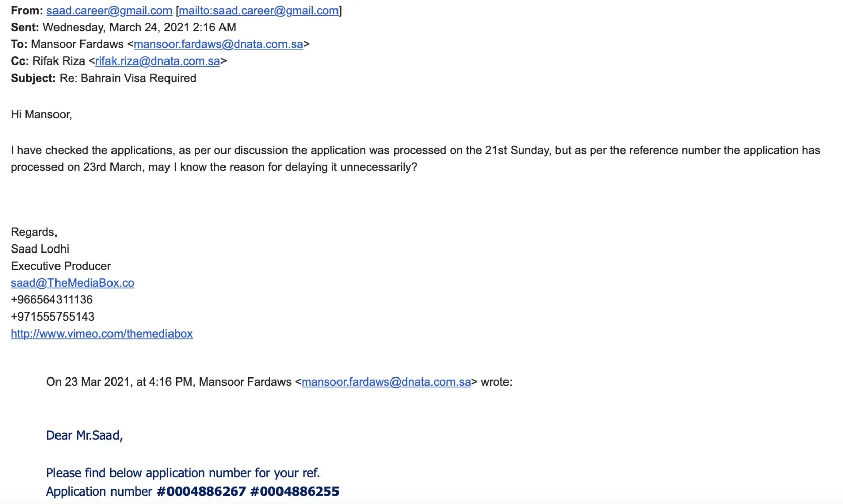This screenshot has height=504, width=843.
Task: Click Mansoor's email link in the quoted reply header
Action: click(386, 382)
